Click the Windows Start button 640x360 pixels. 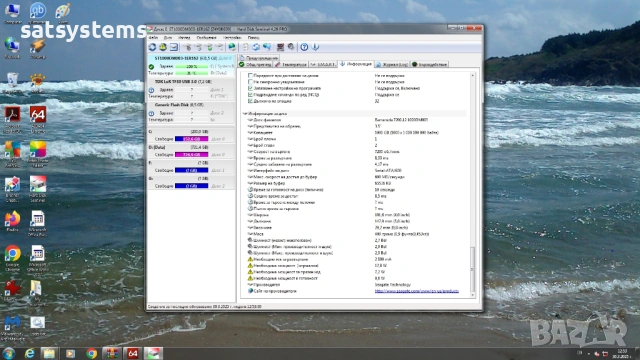tap(9, 353)
